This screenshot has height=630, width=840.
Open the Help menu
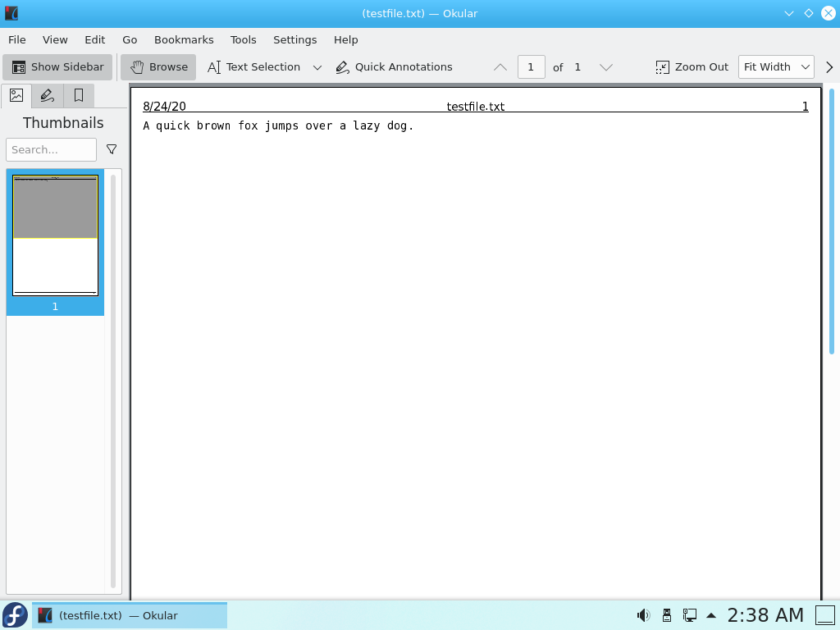[345, 39]
